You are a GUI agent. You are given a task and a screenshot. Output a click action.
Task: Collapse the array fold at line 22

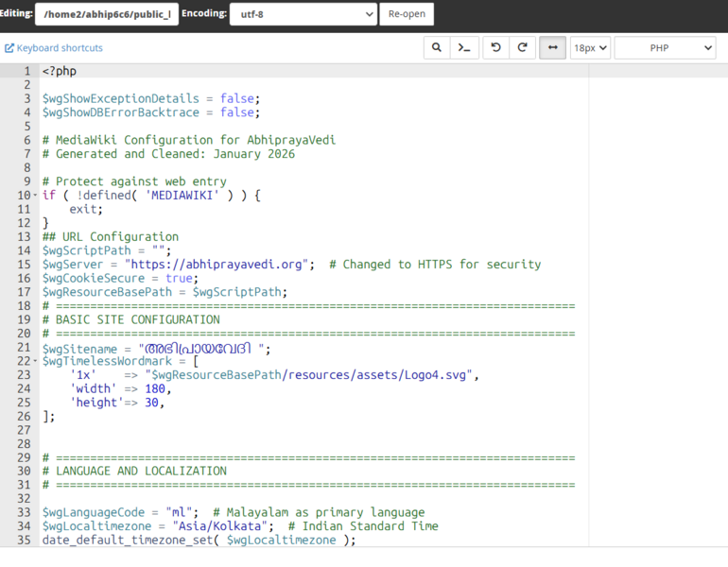tap(35, 361)
